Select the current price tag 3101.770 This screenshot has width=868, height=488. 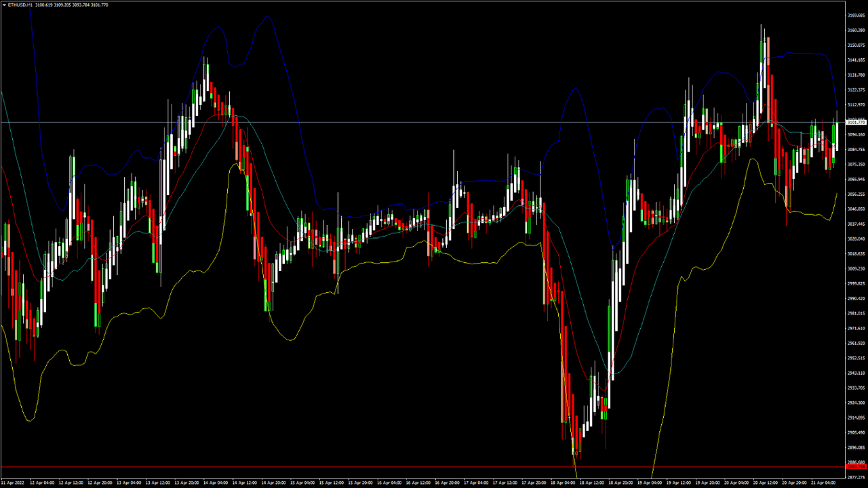tap(856, 123)
